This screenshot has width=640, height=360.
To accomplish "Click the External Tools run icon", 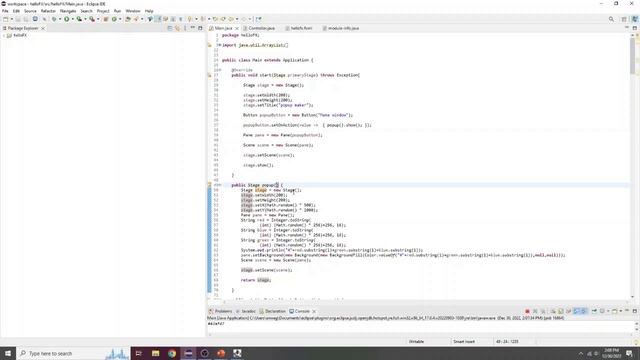I will 92,19.
